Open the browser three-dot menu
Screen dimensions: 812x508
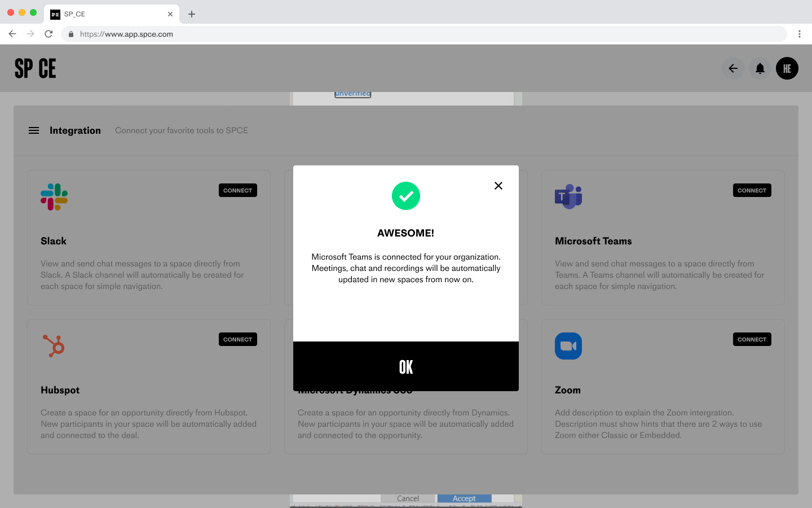800,34
